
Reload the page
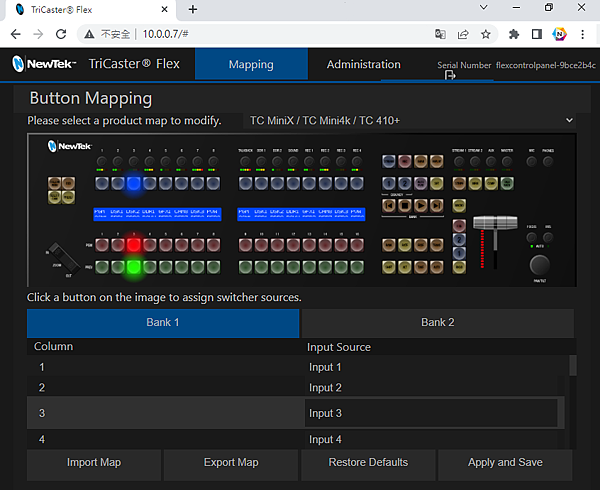(x=61, y=34)
